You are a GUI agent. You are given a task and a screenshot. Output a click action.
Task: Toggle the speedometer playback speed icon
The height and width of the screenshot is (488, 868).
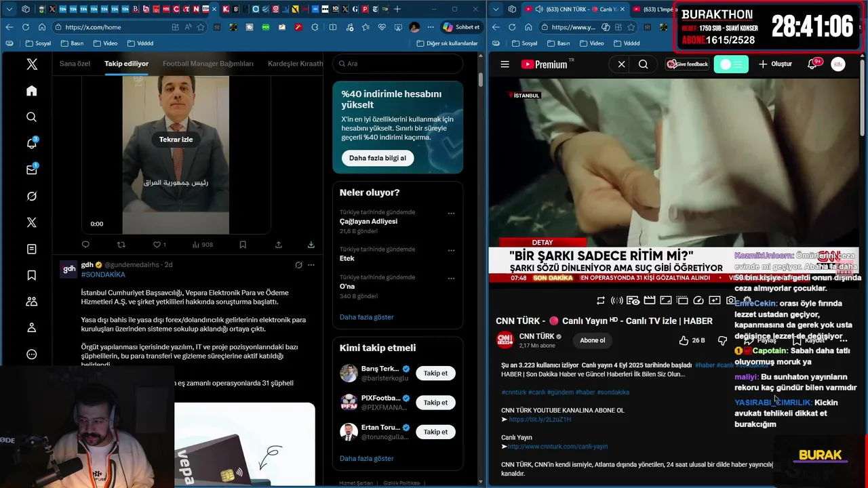[x=698, y=300]
